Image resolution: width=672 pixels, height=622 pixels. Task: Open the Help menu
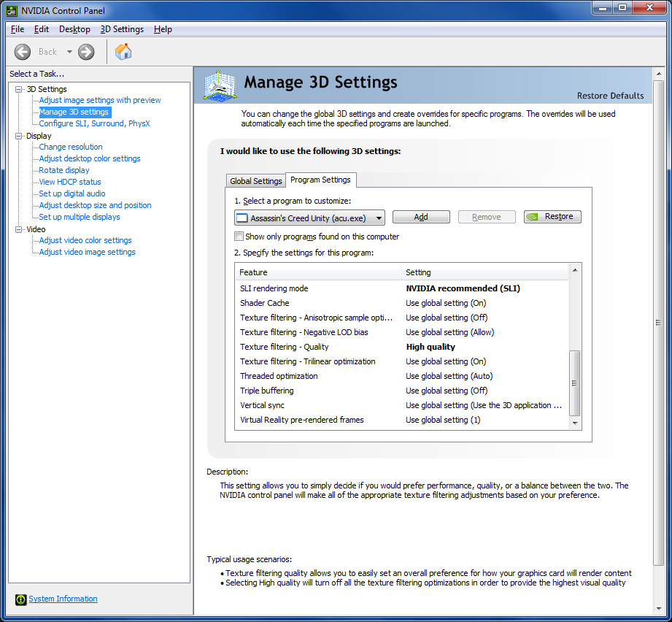[x=163, y=29]
